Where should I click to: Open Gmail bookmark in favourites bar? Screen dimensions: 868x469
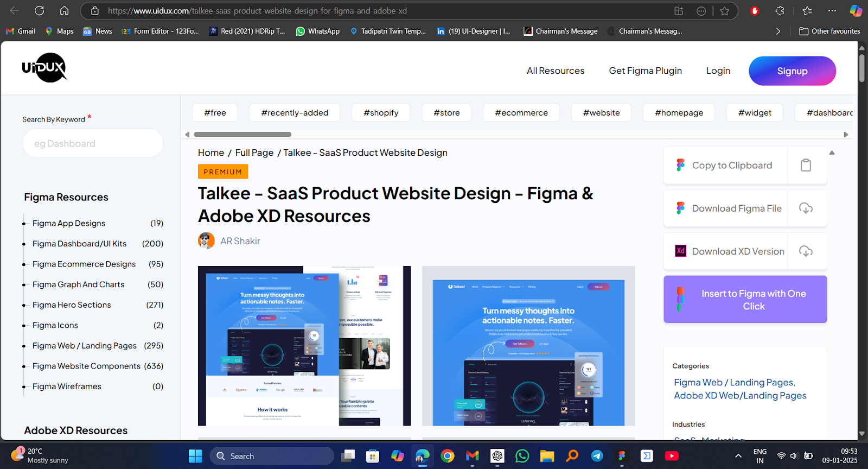pos(21,31)
